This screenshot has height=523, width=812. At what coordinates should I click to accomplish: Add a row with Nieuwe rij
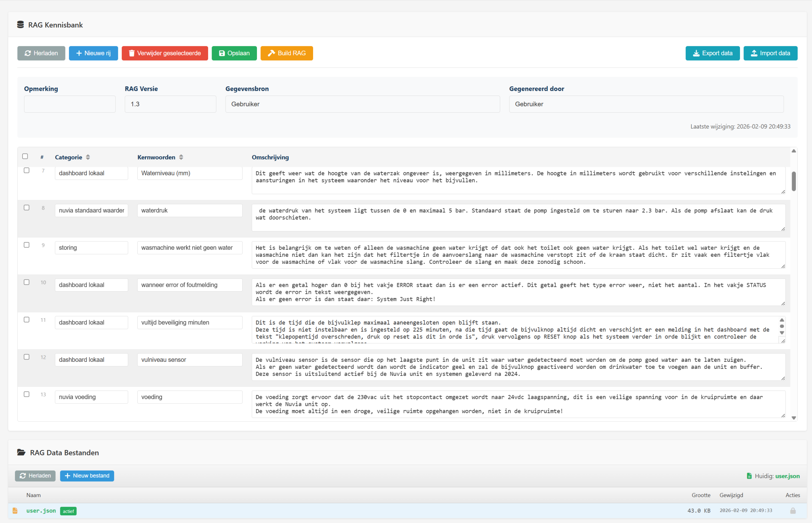93,53
